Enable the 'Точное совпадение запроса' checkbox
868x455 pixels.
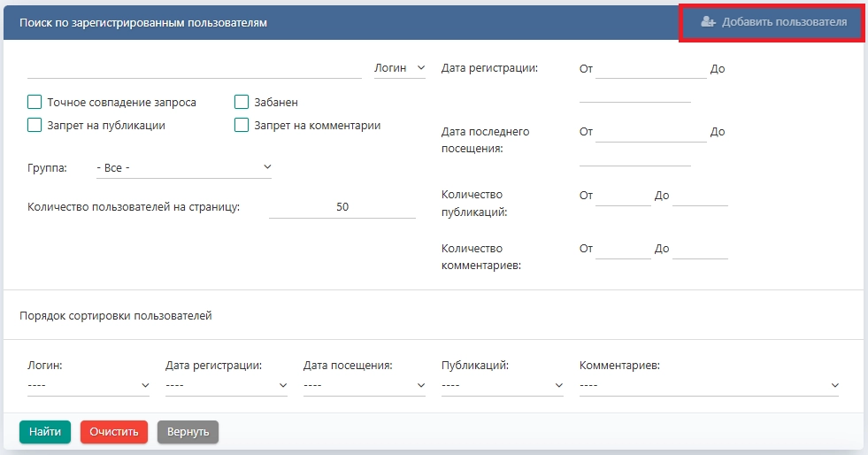coord(35,103)
